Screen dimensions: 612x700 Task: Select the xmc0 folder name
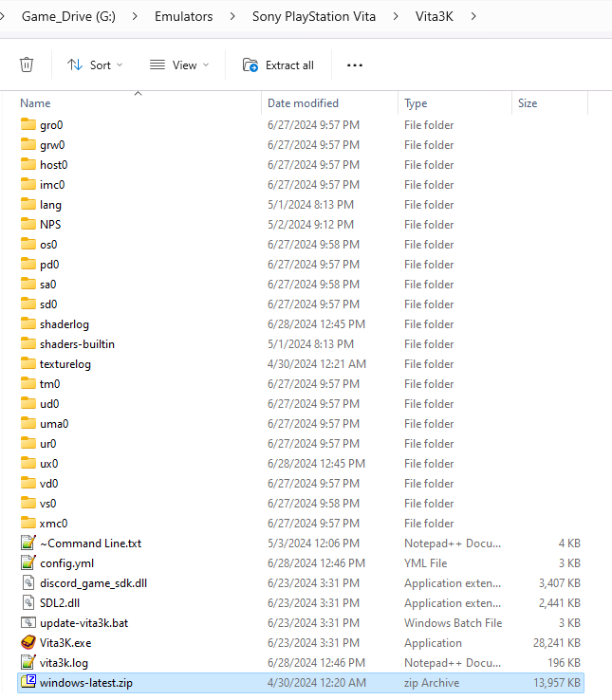click(x=53, y=524)
